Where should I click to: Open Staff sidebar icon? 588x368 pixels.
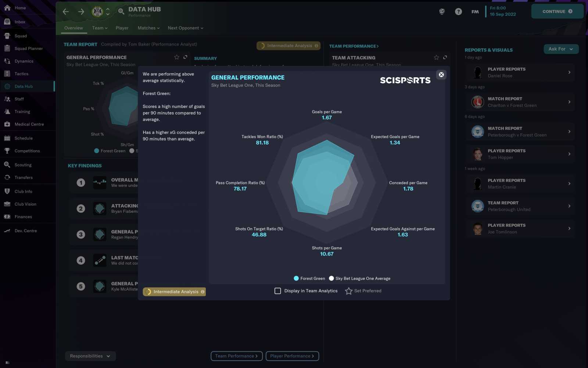click(7, 99)
